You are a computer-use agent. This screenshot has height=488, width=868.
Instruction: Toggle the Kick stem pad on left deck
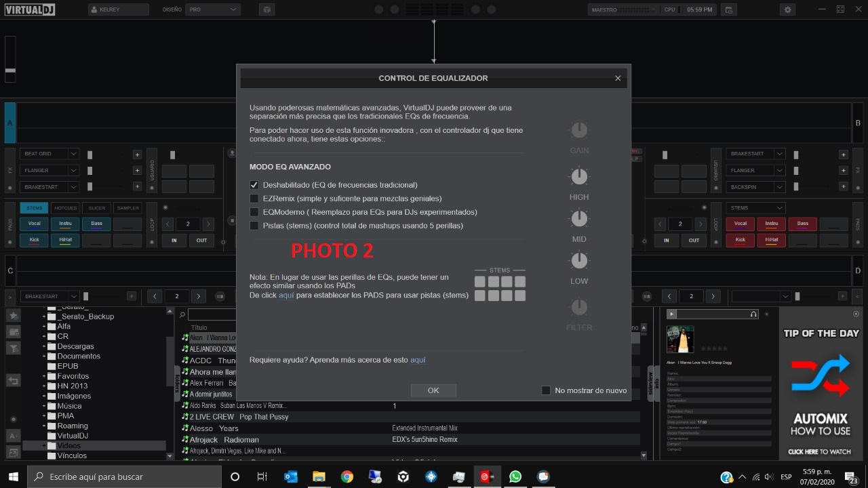coord(34,240)
